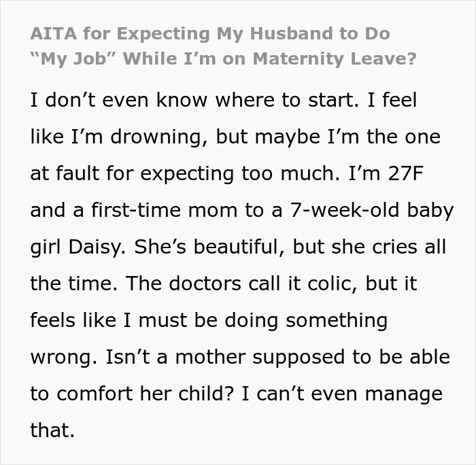Click the post title starting with "AITA"
This screenshot has height=465, width=476.
click(211, 33)
